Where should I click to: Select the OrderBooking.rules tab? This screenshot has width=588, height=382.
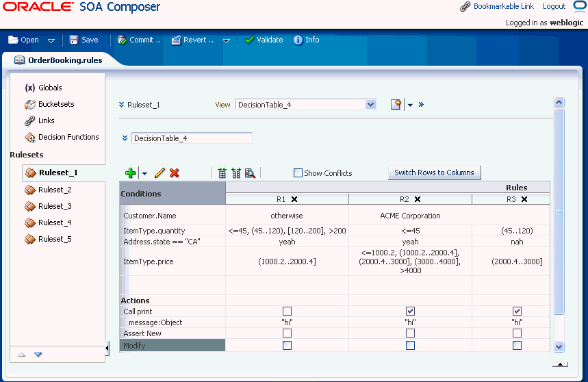[x=58, y=60]
